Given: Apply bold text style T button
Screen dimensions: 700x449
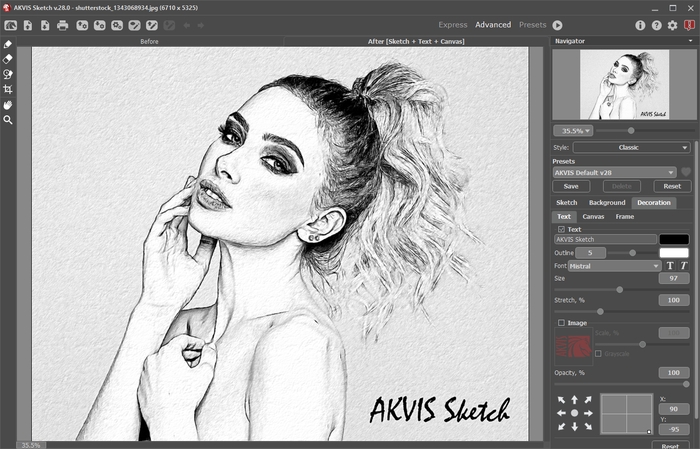Looking at the screenshot, I should pyautogui.click(x=670, y=266).
